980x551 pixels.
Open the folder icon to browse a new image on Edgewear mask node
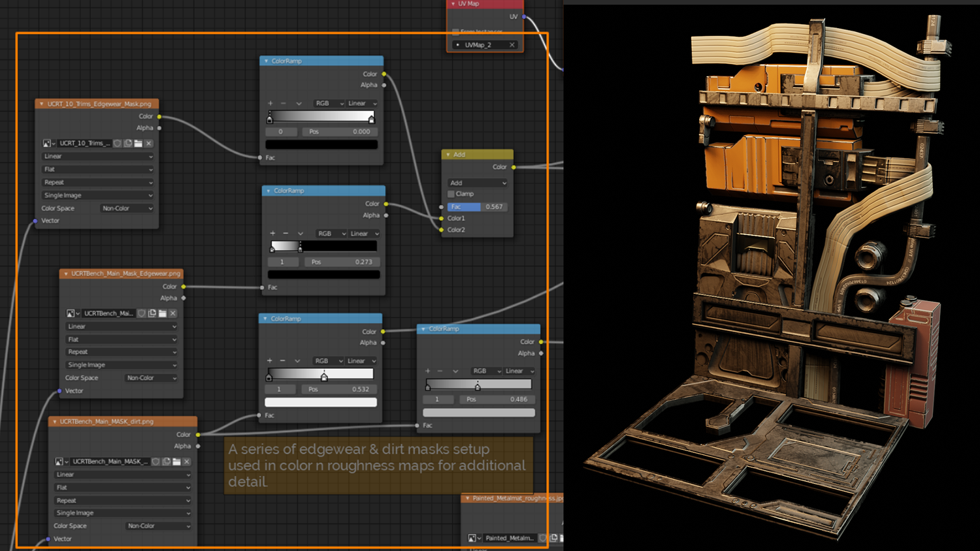click(163, 313)
